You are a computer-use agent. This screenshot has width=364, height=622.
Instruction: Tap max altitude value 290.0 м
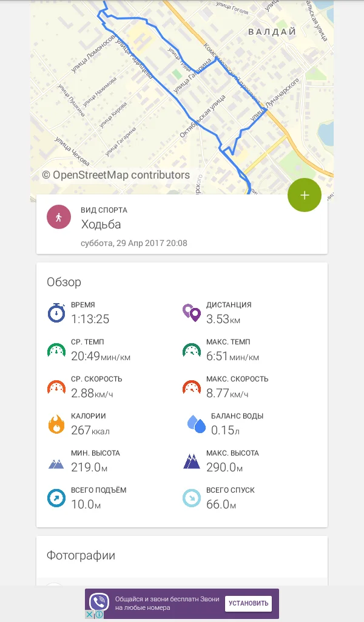(224, 467)
